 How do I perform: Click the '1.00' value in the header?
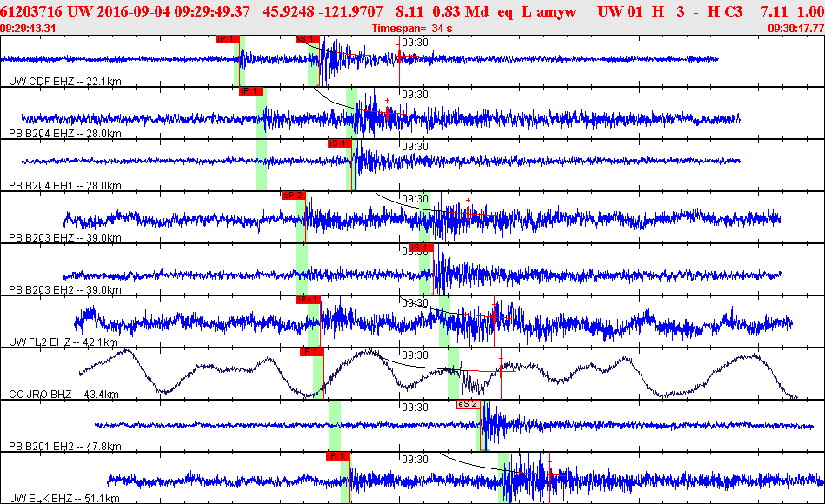pos(811,11)
